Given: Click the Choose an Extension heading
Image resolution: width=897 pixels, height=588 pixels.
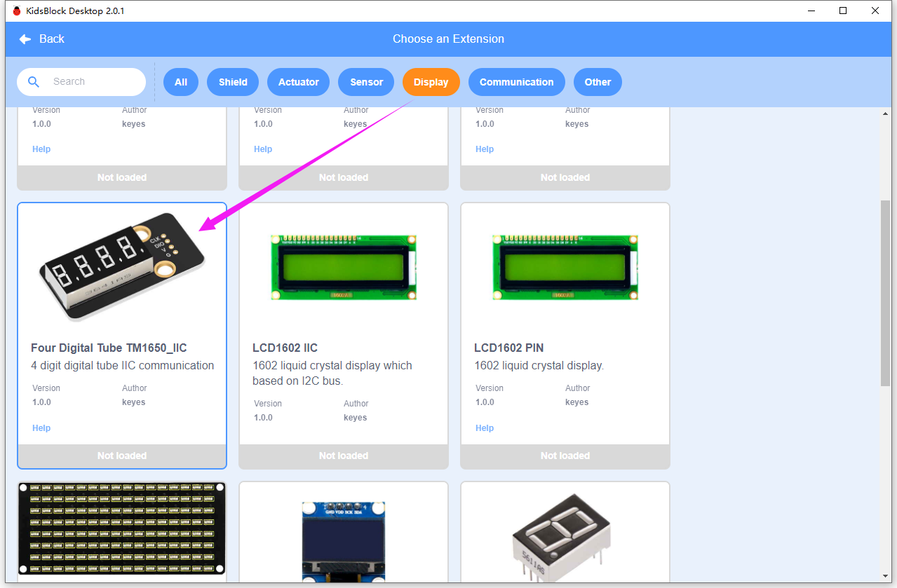Looking at the screenshot, I should point(448,39).
